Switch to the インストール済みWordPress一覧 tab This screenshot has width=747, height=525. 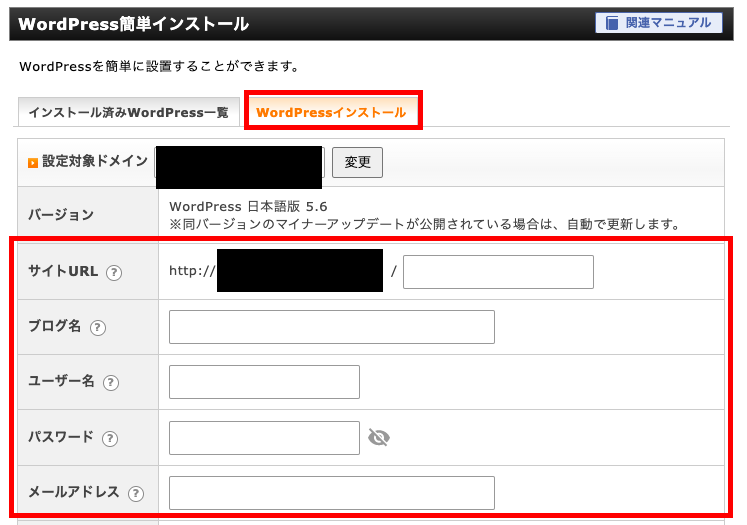tap(128, 113)
